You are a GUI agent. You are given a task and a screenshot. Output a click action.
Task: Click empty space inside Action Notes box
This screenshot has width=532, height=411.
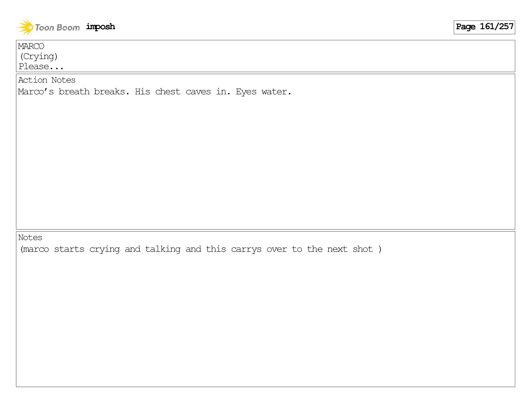[x=265, y=161]
